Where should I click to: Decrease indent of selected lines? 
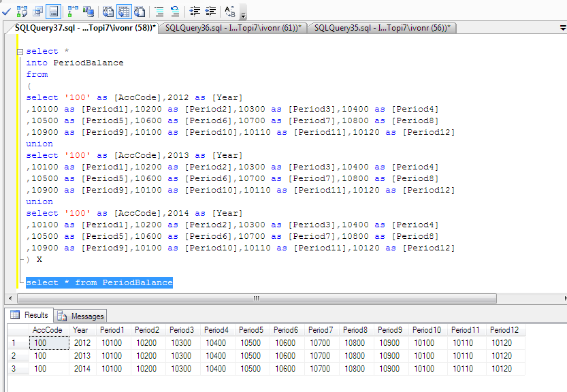pos(195,12)
